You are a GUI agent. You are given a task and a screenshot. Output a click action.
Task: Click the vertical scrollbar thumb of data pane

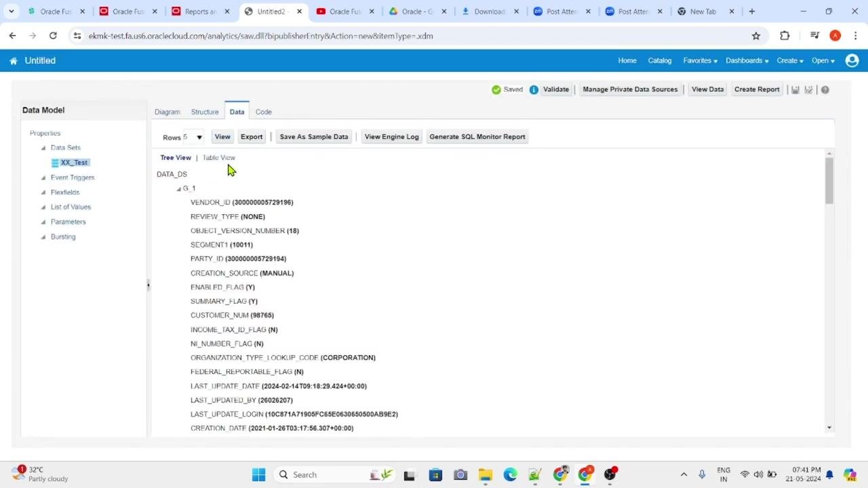829,180
